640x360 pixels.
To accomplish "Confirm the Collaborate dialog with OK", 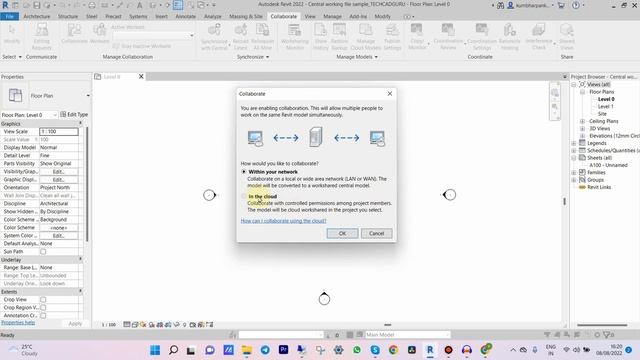I will (342, 233).
